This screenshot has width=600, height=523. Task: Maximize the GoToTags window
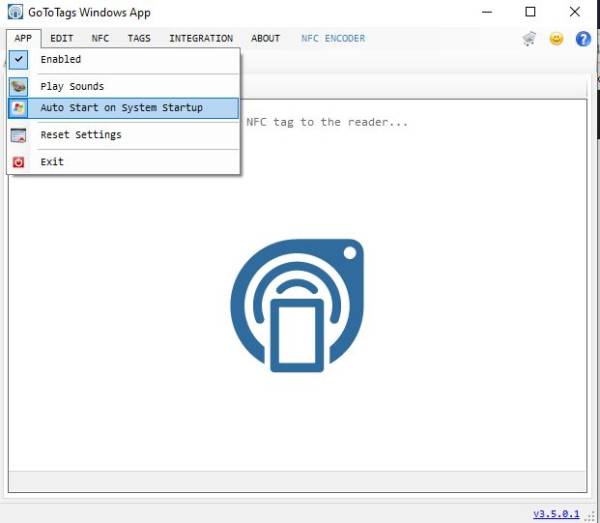[531, 13]
